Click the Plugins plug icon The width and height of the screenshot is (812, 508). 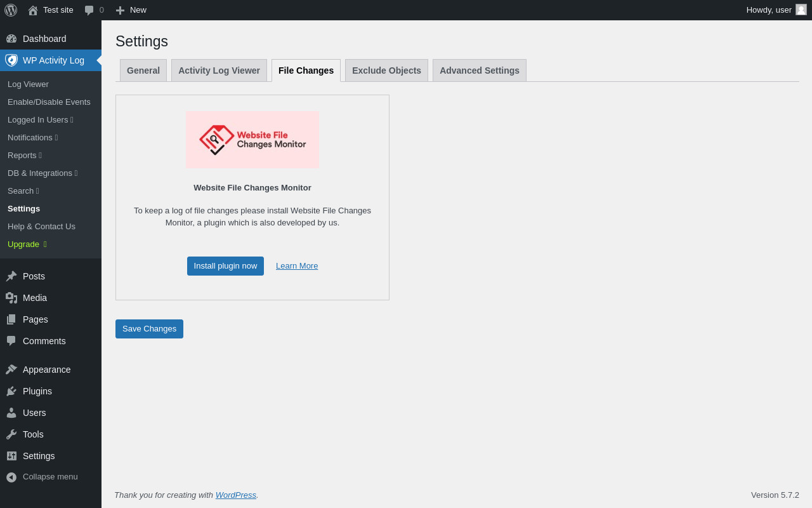pyautogui.click(x=11, y=391)
